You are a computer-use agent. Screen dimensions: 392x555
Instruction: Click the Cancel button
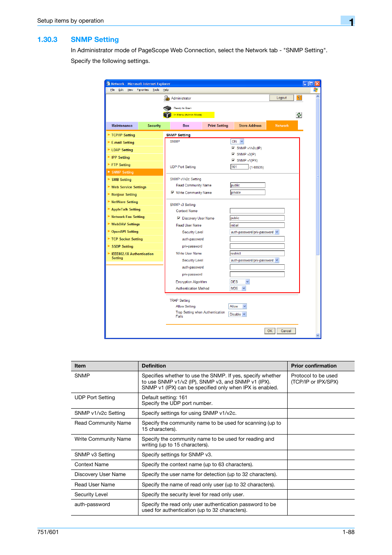(x=286, y=331)
